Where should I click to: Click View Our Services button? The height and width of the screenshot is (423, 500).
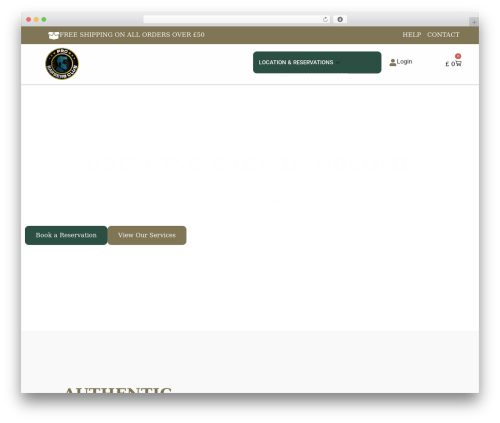(147, 235)
